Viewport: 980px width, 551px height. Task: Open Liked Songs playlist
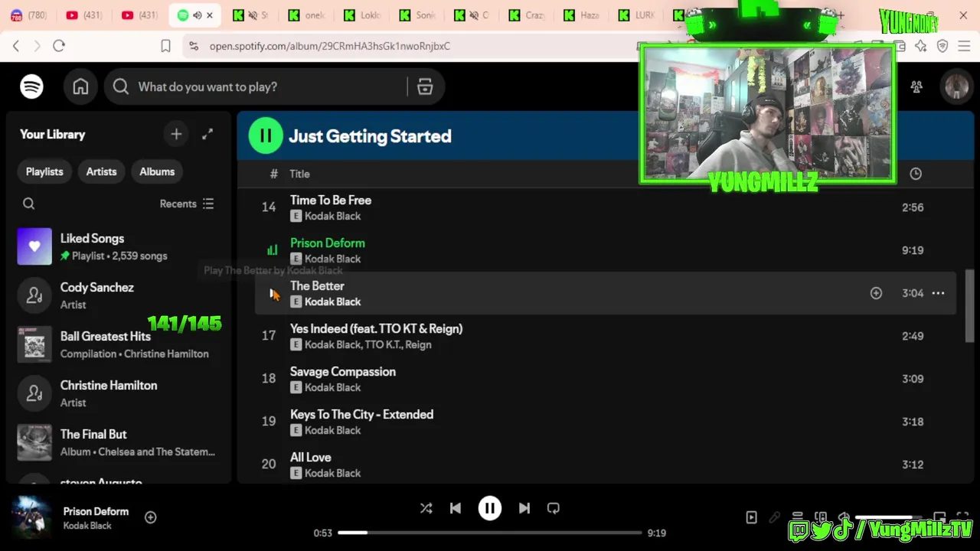tap(119, 246)
